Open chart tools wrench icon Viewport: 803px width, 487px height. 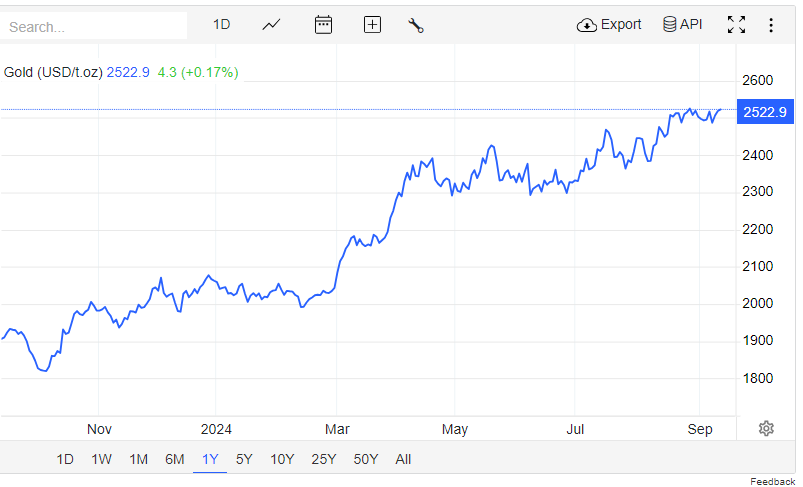(416, 25)
